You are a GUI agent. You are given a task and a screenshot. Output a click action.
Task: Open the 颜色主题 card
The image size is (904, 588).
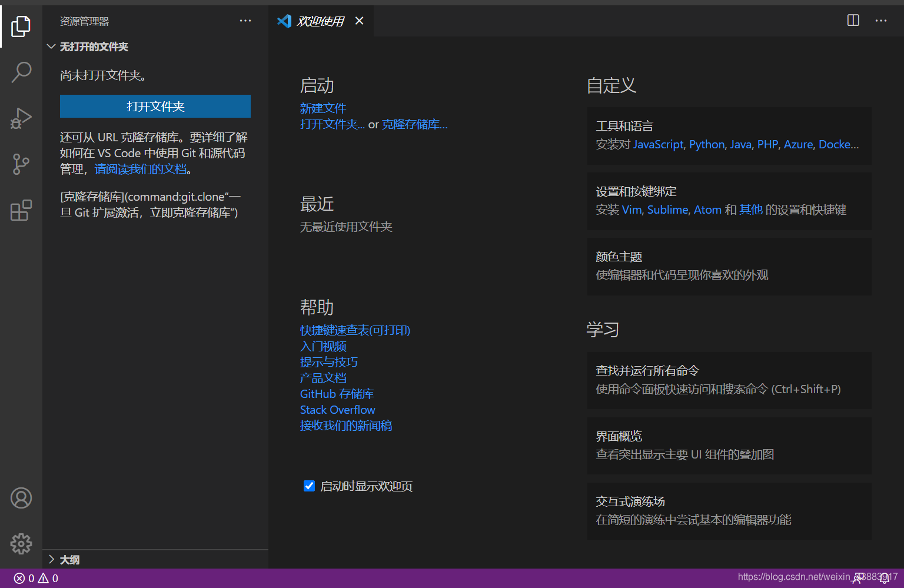pyautogui.click(x=729, y=266)
